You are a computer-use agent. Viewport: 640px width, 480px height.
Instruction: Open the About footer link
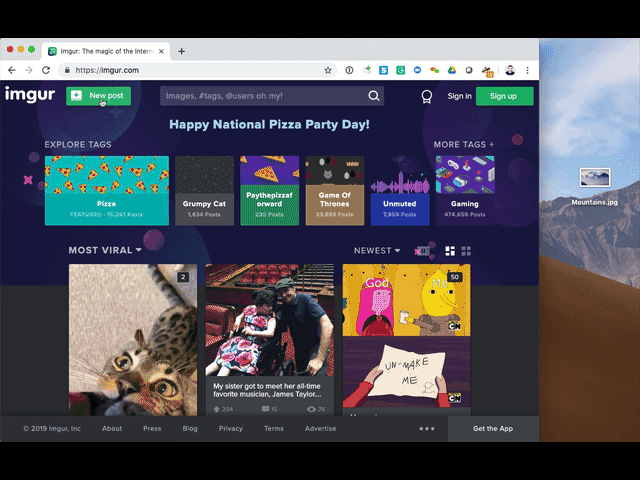112,429
